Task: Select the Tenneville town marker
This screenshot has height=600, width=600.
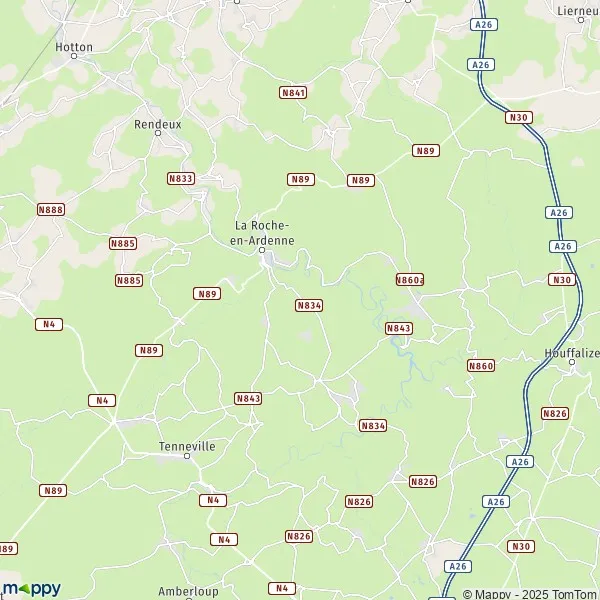Action: [x=187, y=456]
